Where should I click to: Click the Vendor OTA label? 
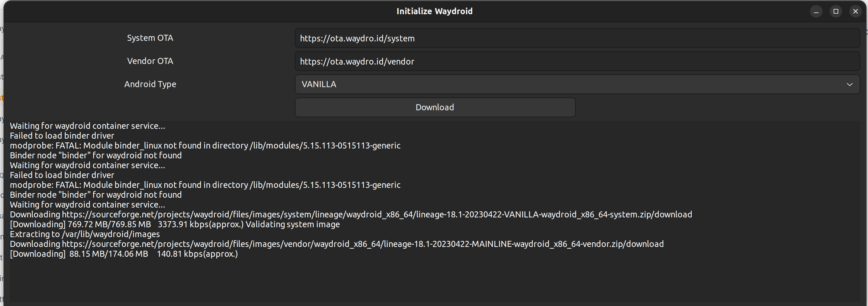coord(150,61)
